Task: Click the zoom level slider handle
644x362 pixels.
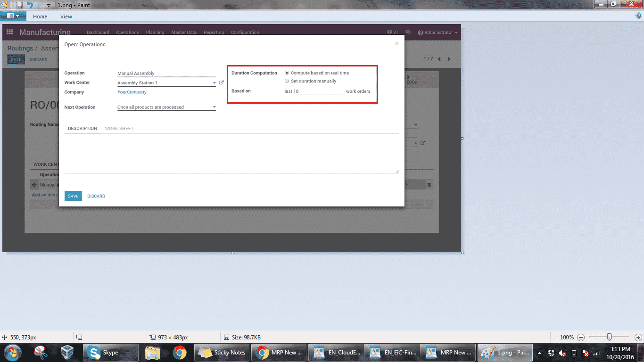Action: [610, 337]
